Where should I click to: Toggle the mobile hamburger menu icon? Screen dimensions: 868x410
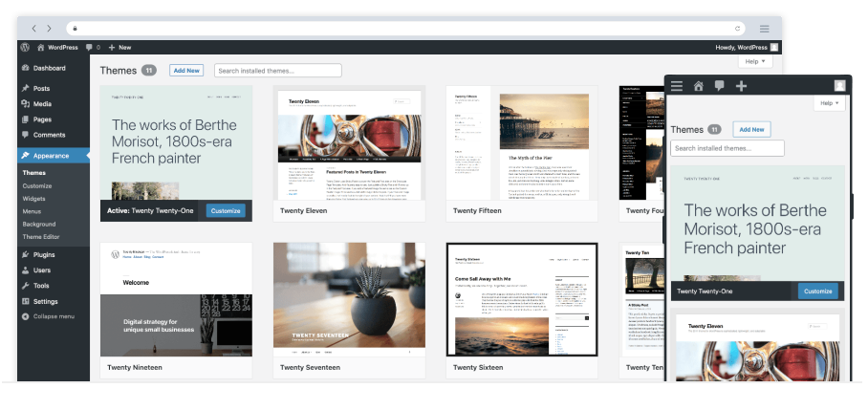677,86
